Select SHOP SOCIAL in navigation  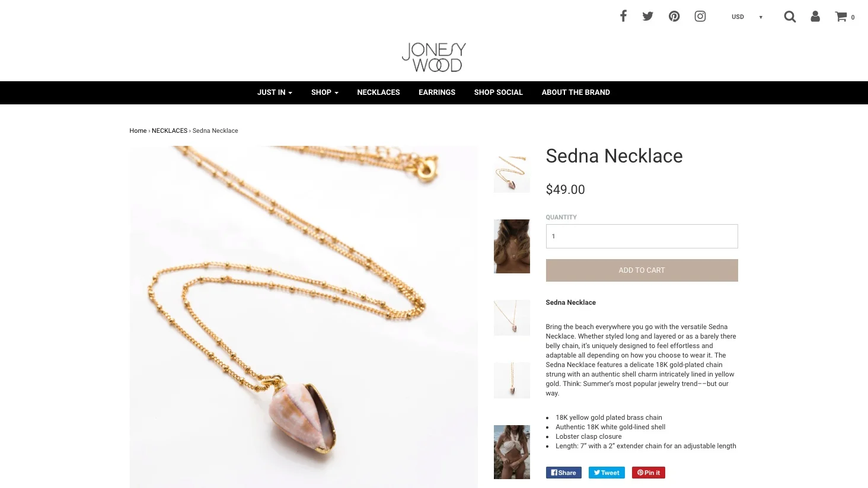[x=499, y=93]
